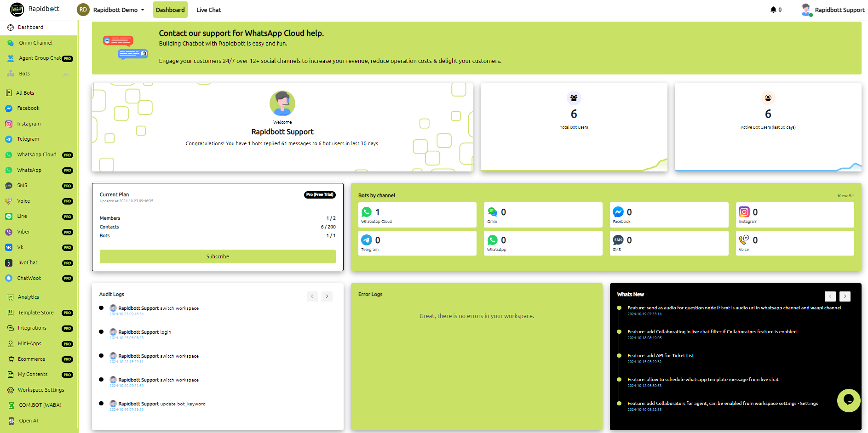Click the SMS sidebar icon

coord(9,186)
